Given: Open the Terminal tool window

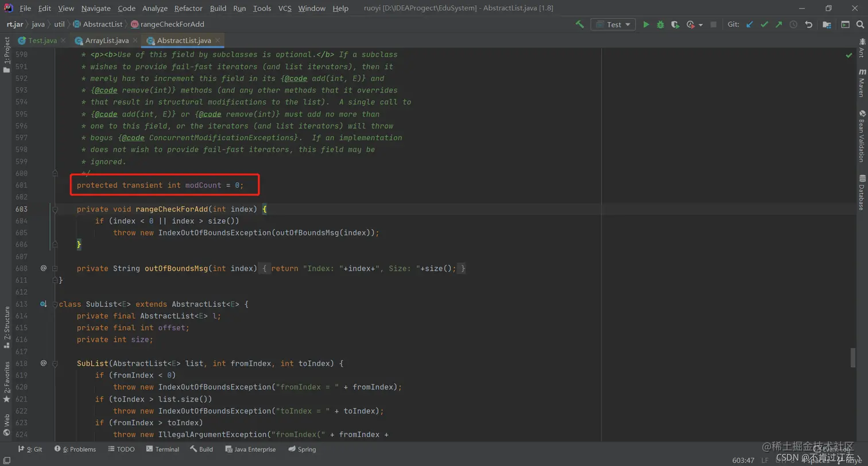Looking at the screenshot, I should click(162, 449).
